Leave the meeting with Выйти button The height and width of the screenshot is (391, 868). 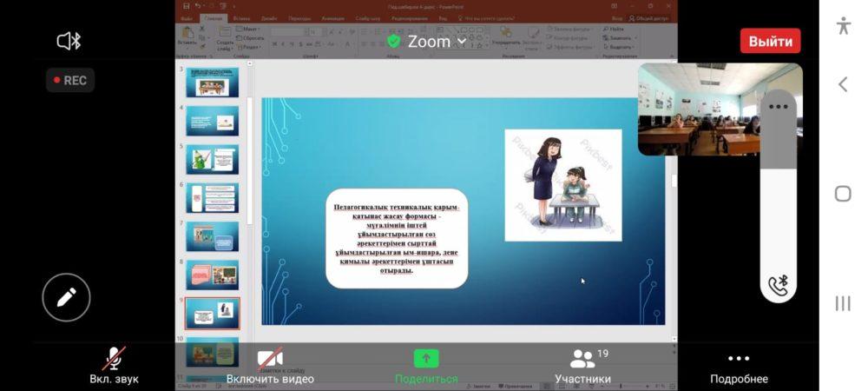(x=771, y=41)
